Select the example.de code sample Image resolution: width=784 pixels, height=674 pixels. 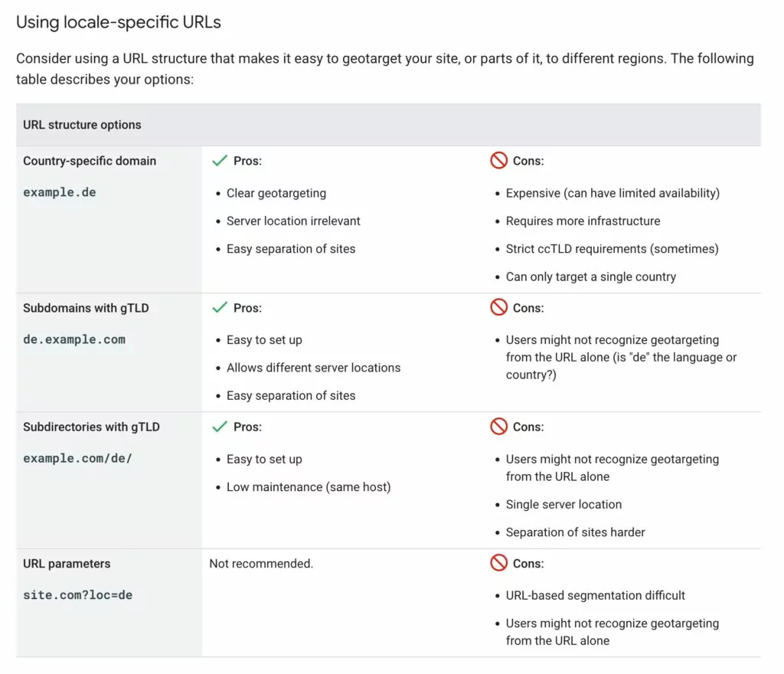(60, 192)
